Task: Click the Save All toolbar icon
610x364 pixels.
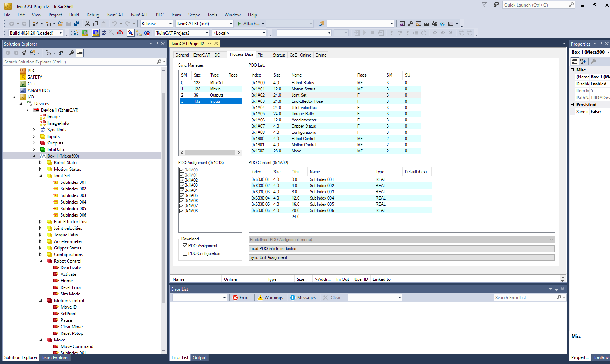Action: (77, 24)
